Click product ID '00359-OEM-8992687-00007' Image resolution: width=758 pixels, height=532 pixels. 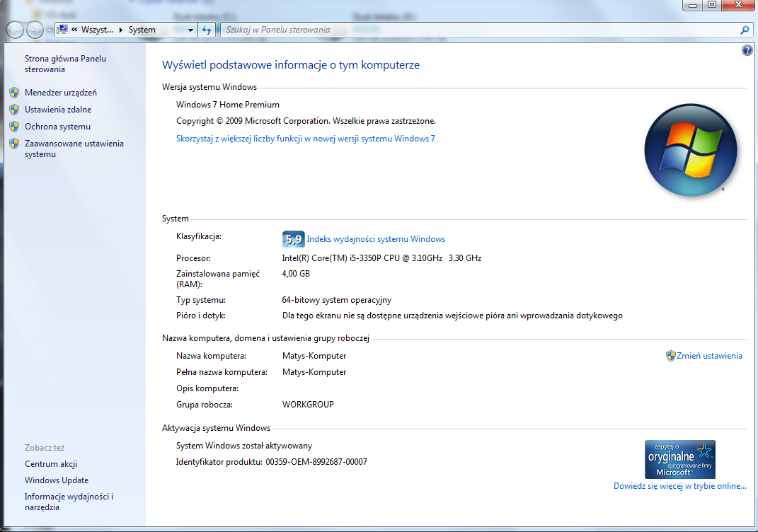[316, 462]
